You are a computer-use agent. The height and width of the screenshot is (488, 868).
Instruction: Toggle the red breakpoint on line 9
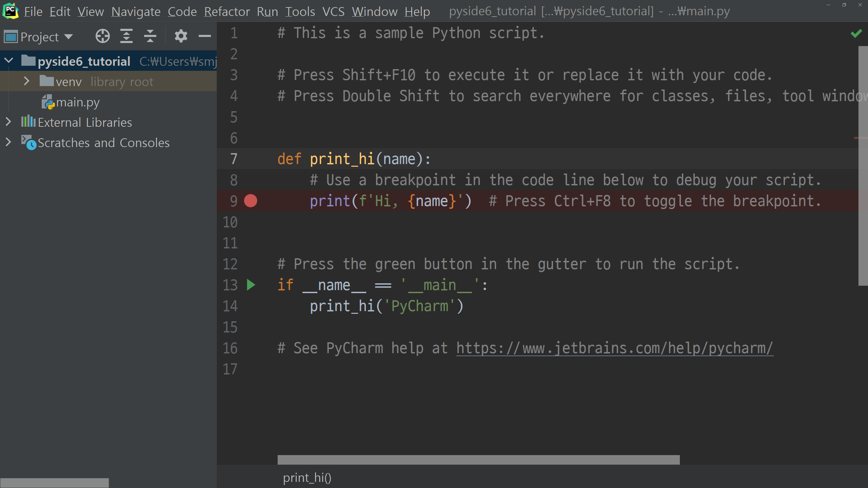251,201
